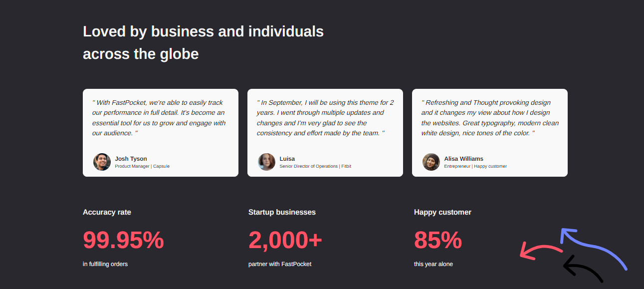Click the black curved arrow graphic

coord(583,269)
